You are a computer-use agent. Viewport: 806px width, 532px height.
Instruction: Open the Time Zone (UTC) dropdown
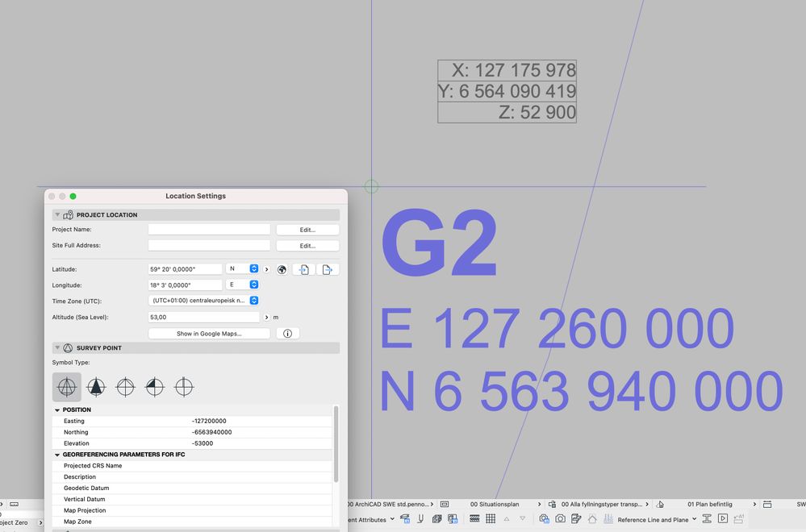pyautogui.click(x=203, y=301)
